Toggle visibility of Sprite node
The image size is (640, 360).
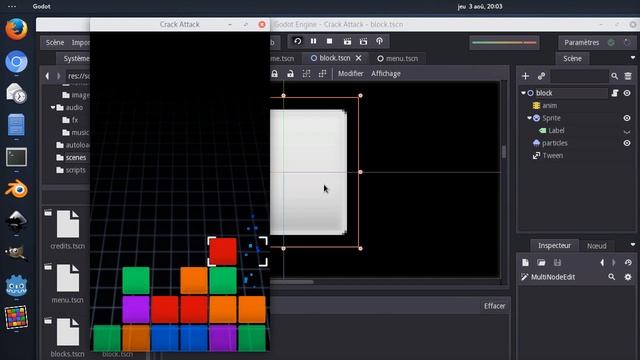[627, 118]
